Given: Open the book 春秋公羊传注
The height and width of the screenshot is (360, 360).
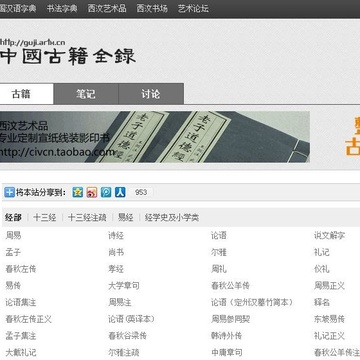Looking at the screenshot, I should point(337,352).
